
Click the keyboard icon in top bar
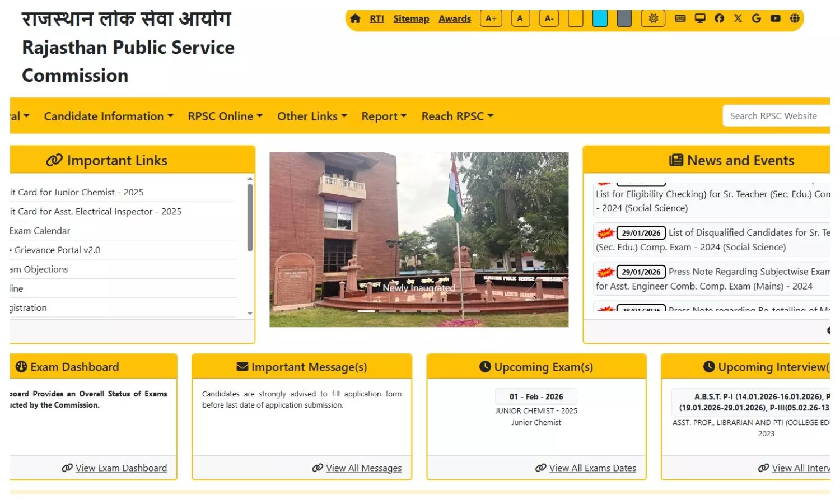point(680,18)
